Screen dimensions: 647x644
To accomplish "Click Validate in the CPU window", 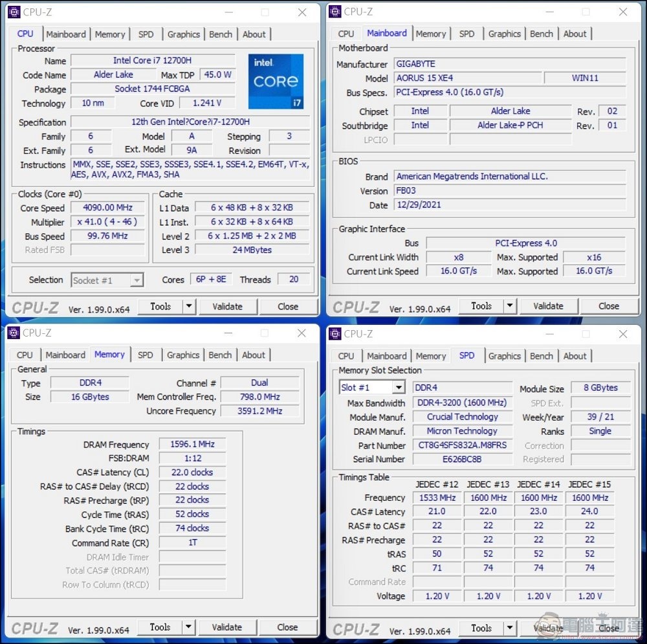I will tap(228, 305).
